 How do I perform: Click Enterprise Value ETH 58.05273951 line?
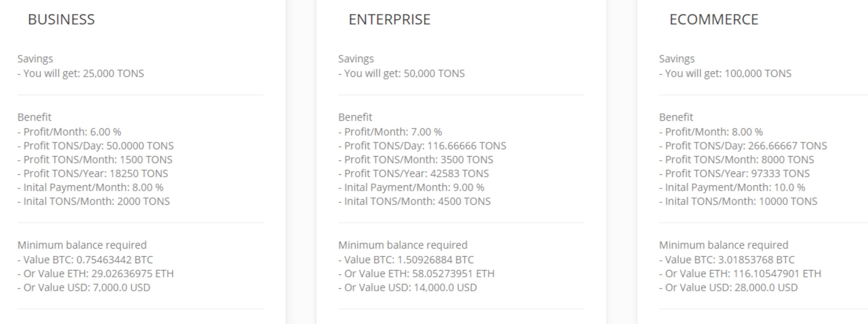(416, 274)
